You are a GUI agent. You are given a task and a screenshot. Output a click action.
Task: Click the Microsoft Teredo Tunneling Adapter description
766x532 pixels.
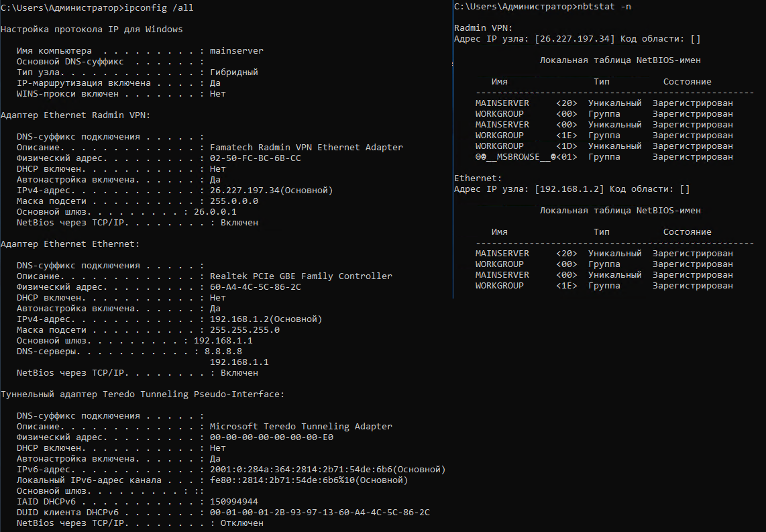click(x=300, y=427)
